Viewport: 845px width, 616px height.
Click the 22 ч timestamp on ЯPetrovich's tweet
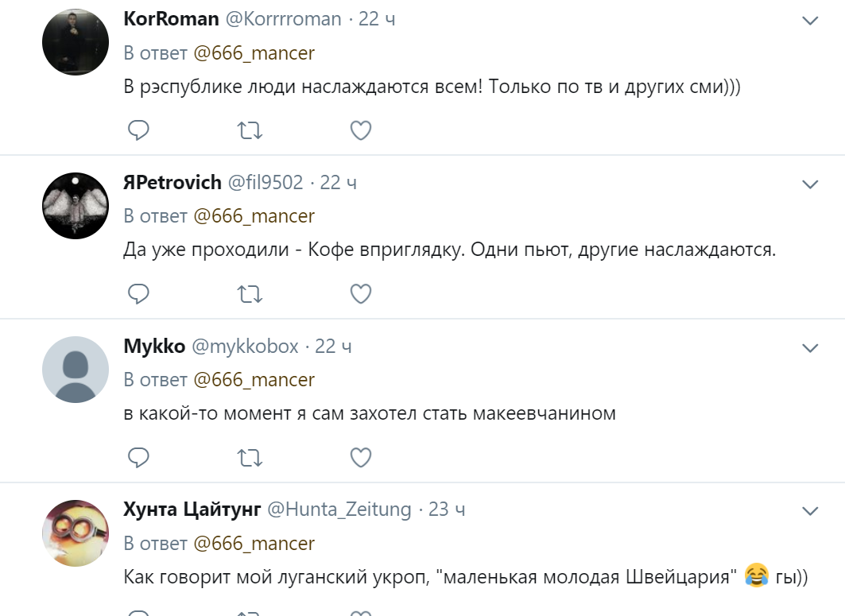click(x=338, y=183)
